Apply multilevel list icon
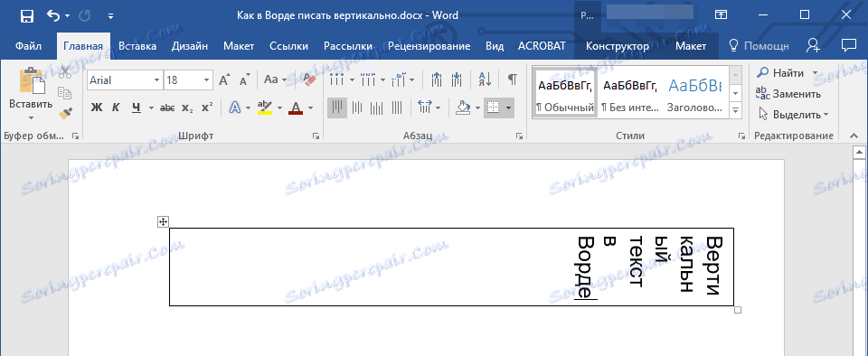Viewport: 868px width, 356px height. 399,80
